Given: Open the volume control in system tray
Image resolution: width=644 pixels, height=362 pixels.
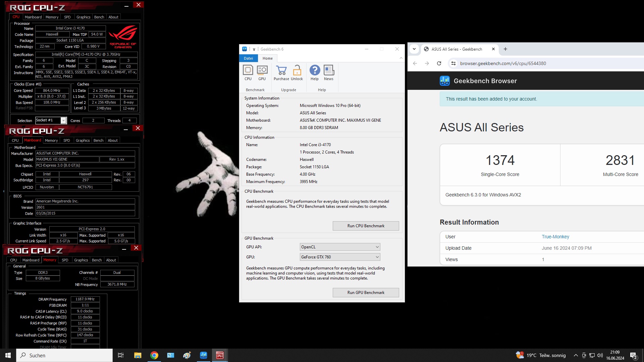Looking at the screenshot, I should [600, 355].
